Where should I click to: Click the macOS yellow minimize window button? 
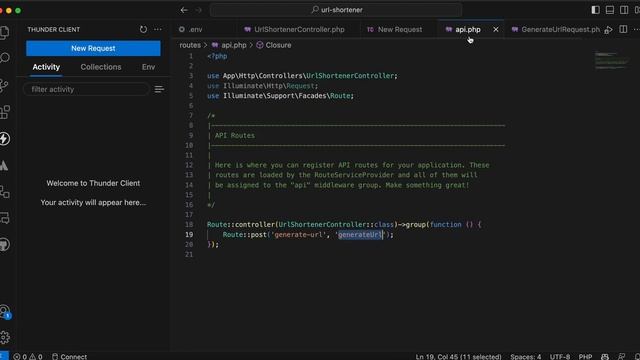[x=9, y=10]
